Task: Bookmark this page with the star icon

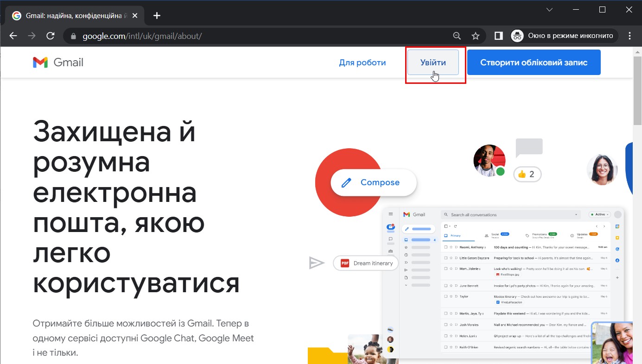Action: pos(476,36)
